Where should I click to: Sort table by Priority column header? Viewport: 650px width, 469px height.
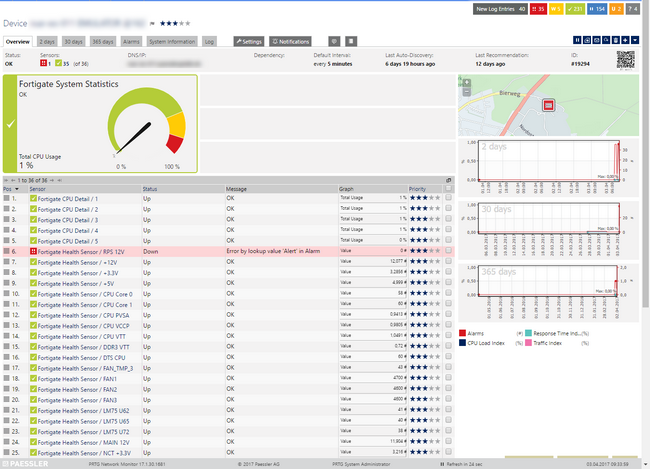417,189
